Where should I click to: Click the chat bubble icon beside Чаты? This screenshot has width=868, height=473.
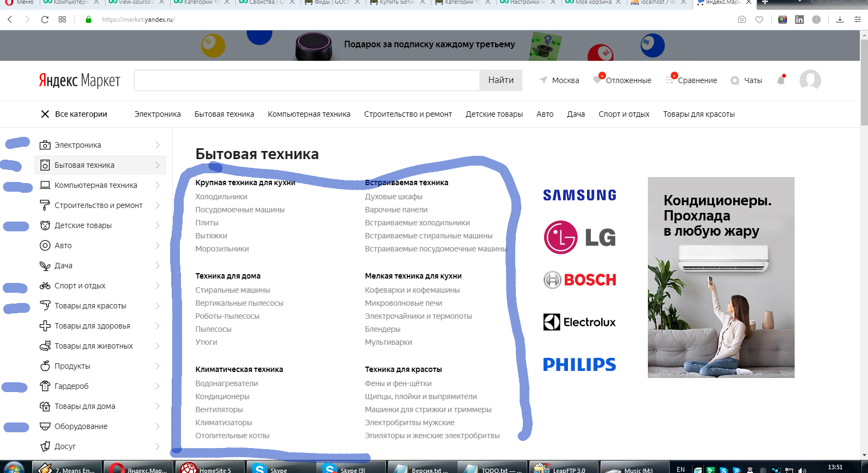pyautogui.click(x=735, y=80)
